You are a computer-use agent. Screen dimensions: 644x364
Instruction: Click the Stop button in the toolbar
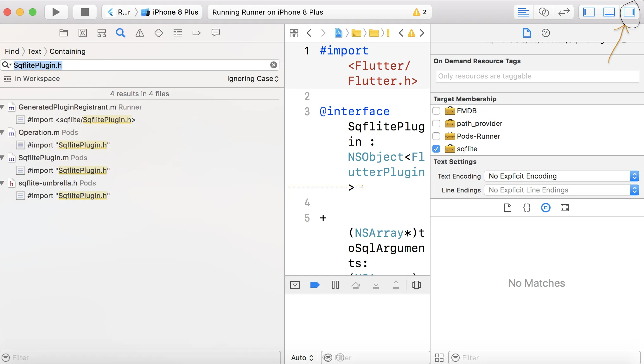click(x=85, y=12)
